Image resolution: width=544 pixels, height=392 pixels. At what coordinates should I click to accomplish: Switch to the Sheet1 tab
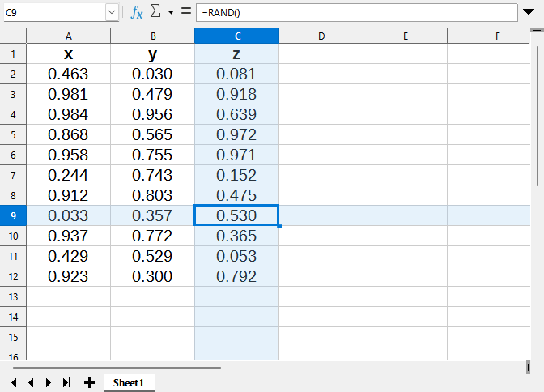pos(128,382)
